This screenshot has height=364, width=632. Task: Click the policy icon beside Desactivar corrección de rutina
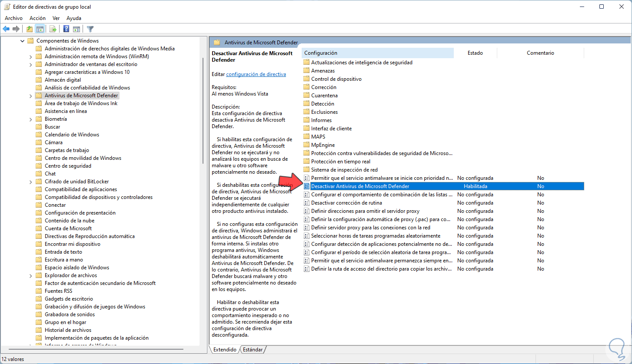tap(306, 203)
